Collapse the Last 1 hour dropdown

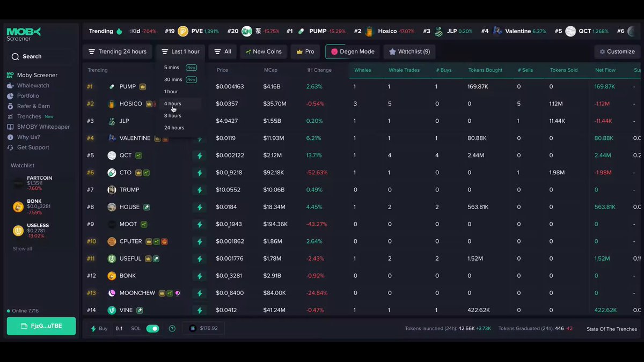[x=180, y=51]
